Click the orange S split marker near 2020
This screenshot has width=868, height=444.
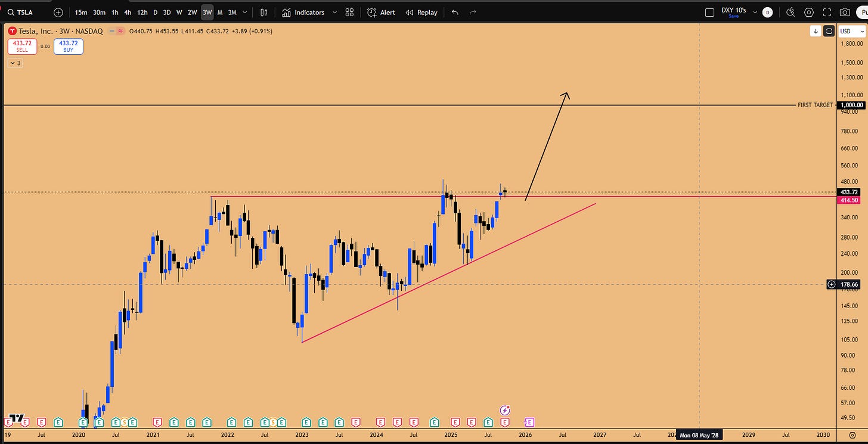tap(123, 422)
